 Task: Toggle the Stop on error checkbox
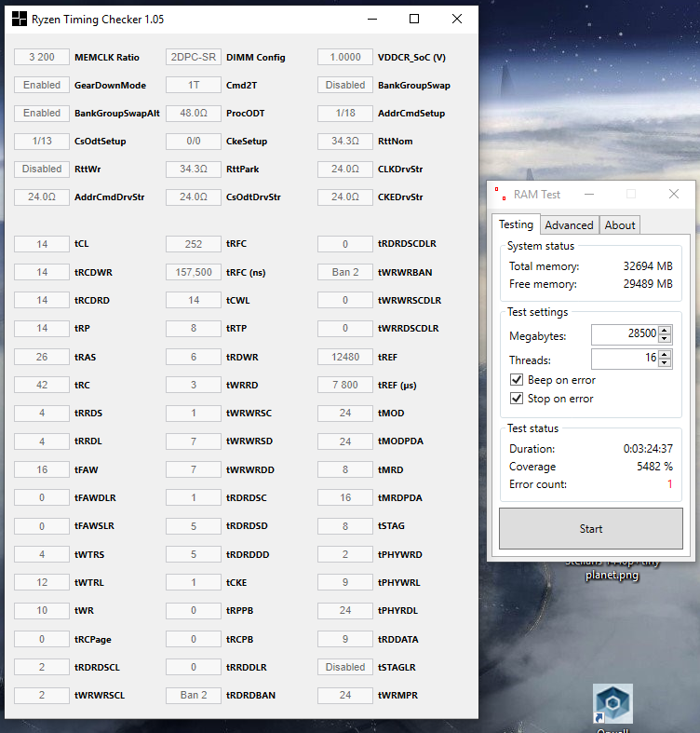pos(517,399)
